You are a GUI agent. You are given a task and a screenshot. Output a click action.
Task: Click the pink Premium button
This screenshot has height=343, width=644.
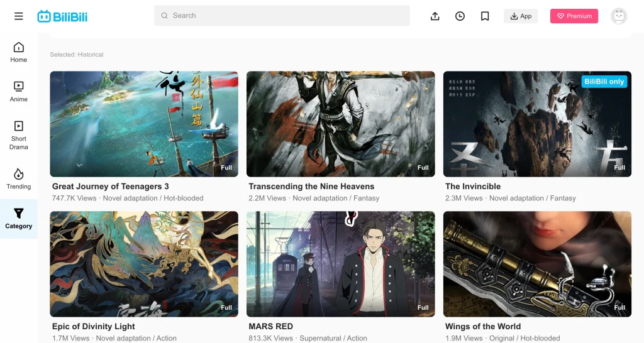click(574, 16)
